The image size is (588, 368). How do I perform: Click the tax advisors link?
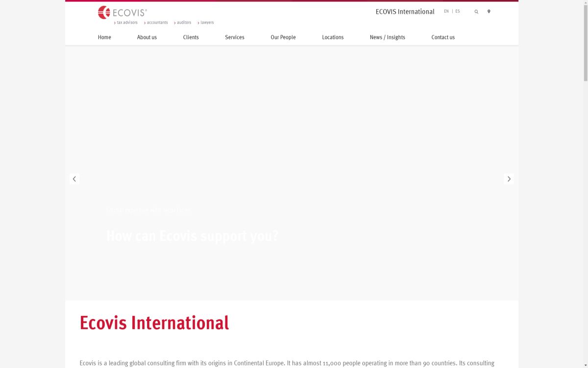[x=126, y=23]
